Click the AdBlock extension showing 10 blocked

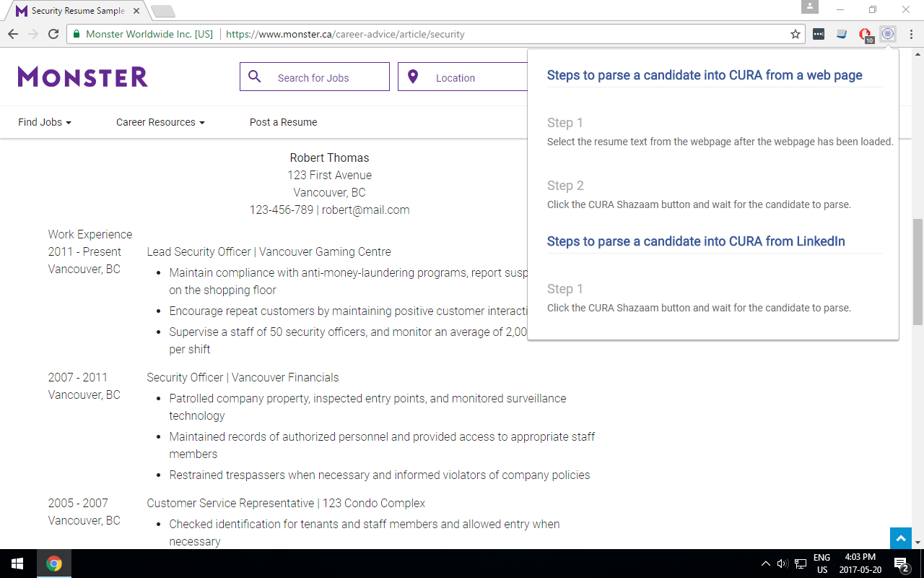tap(864, 33)
